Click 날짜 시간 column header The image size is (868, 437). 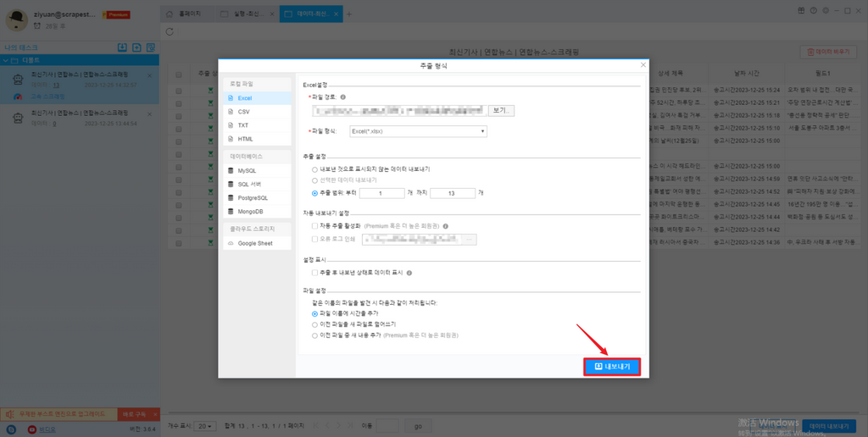747,74
